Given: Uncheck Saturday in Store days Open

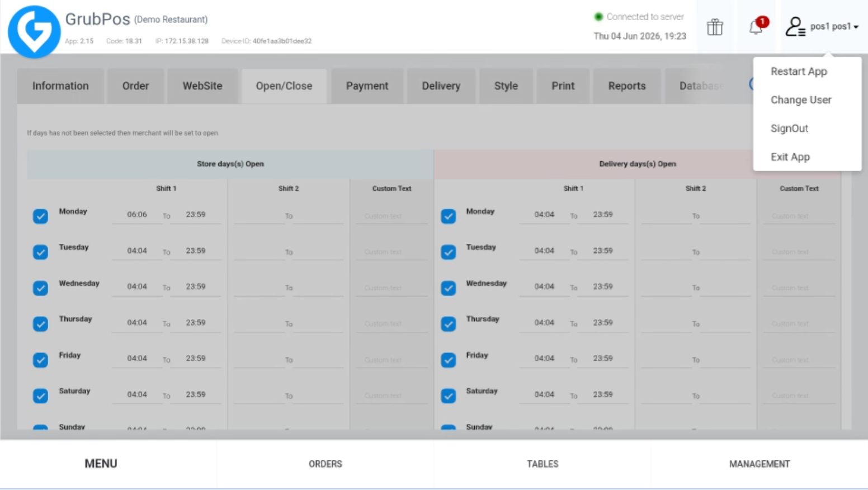Looking at the screenshot, I should [x=40, y=395].
